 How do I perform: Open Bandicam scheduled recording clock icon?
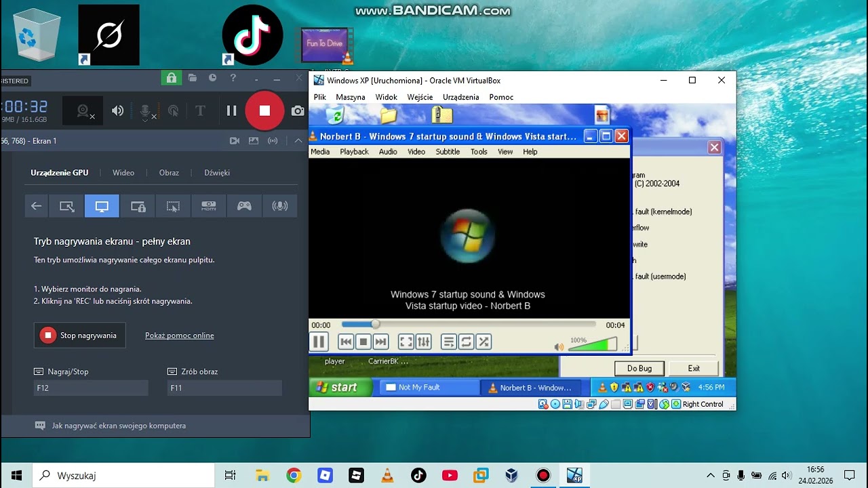click(212, 78)
